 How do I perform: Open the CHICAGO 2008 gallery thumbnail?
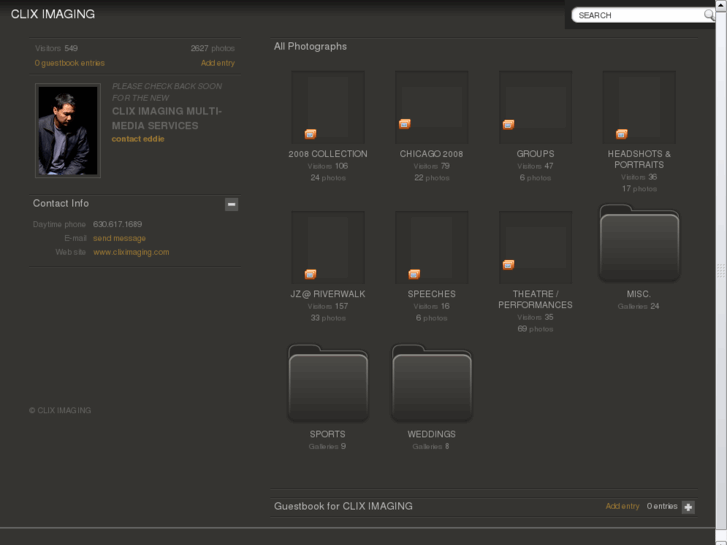pyautogui.click(x=432, y=107)
